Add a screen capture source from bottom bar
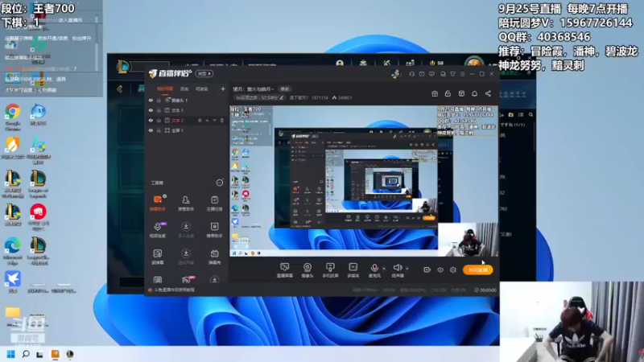 [285, 270]
